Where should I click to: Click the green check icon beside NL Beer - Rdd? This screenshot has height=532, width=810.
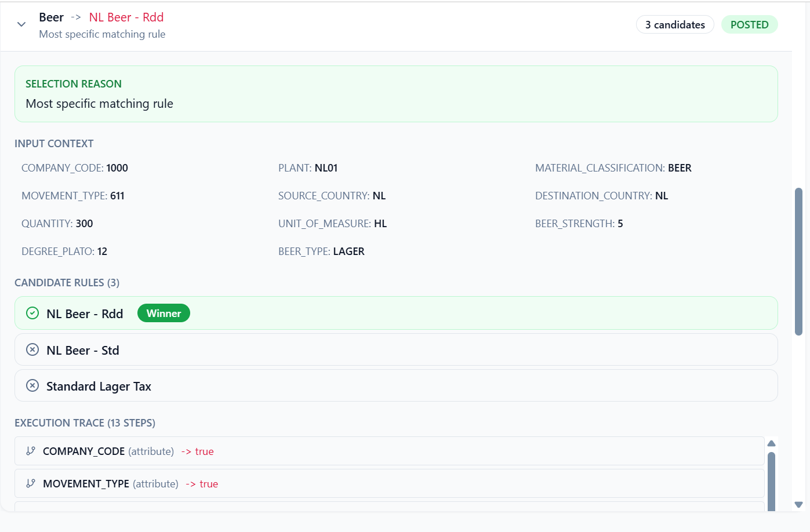(x=32, y=314)
